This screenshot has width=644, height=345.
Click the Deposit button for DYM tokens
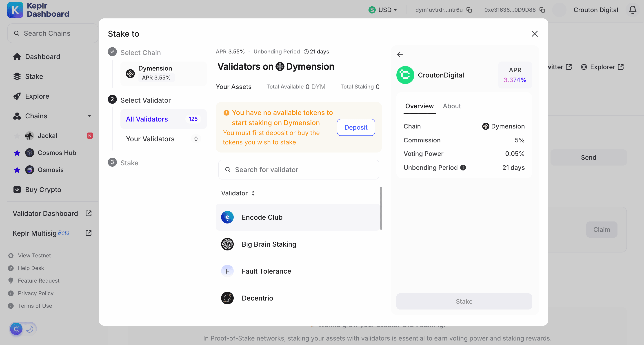[356, 127]
